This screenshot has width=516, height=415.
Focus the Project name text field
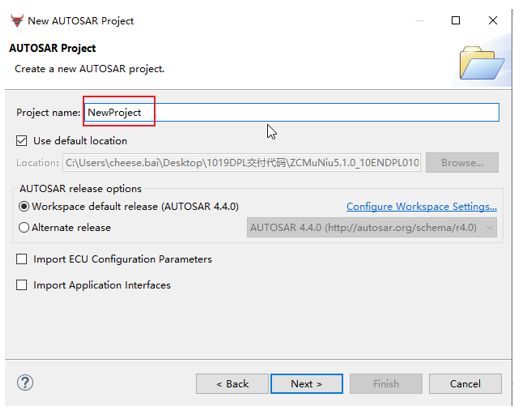(292, 112)
